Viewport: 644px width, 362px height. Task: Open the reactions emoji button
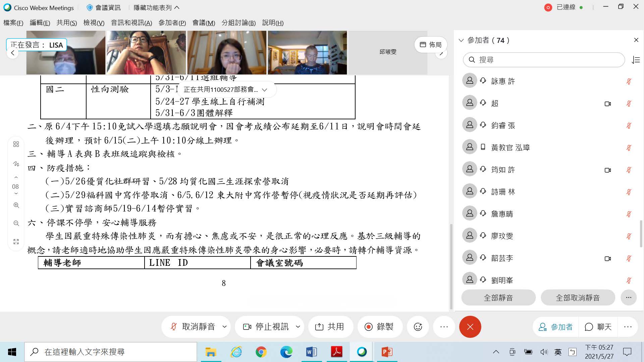(418, 327)
